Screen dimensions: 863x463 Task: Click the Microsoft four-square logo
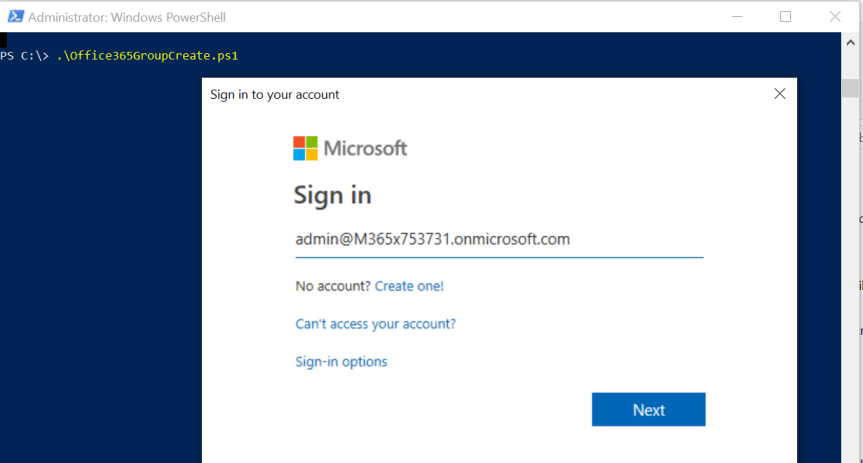pyautogui.click(x=305, y=148)
